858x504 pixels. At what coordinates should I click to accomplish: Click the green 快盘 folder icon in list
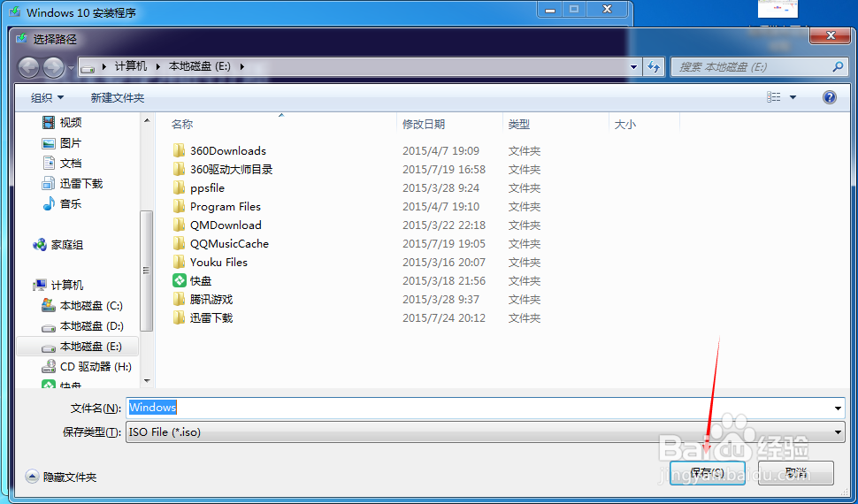[179, 280]
